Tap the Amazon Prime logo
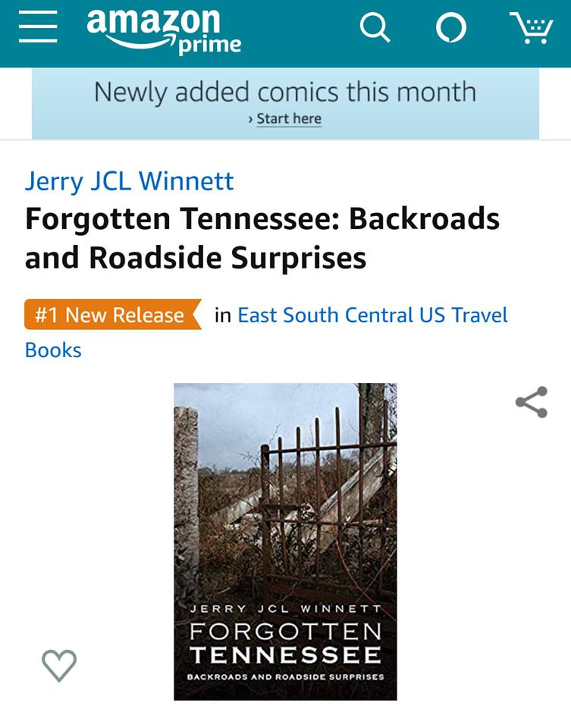Image resolution: width=571 pixels, height=728 pixels. (163, 30)
